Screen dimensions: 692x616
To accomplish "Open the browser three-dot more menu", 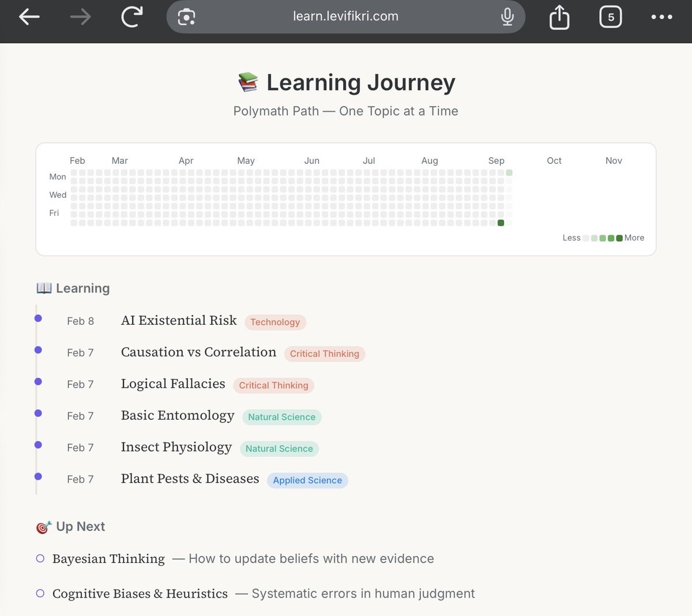I will pyautogui.click(x=661, y=17).
